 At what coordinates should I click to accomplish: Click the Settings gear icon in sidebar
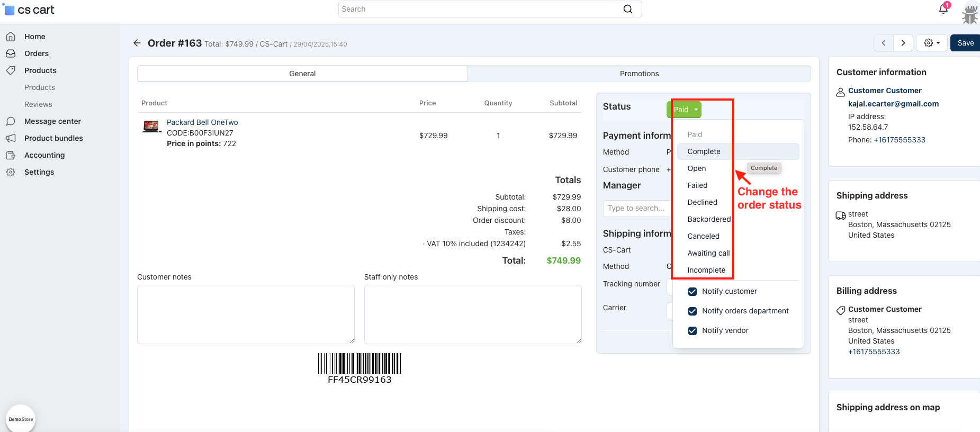(x=11, y=172)
